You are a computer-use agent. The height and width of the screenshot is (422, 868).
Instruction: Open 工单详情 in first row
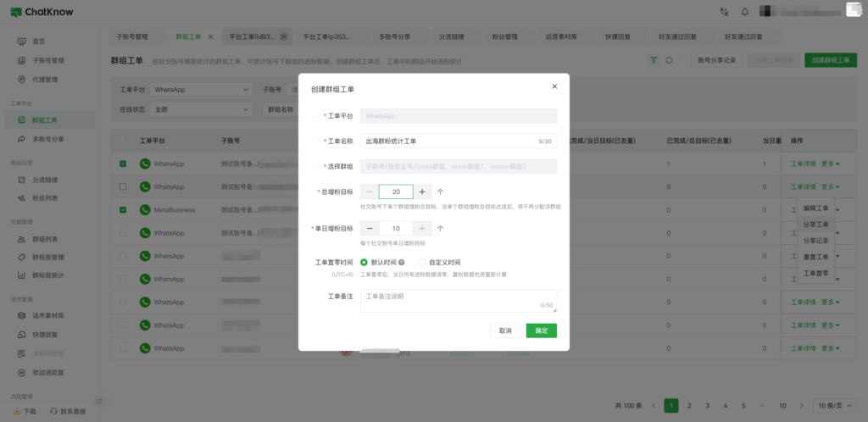804,164
